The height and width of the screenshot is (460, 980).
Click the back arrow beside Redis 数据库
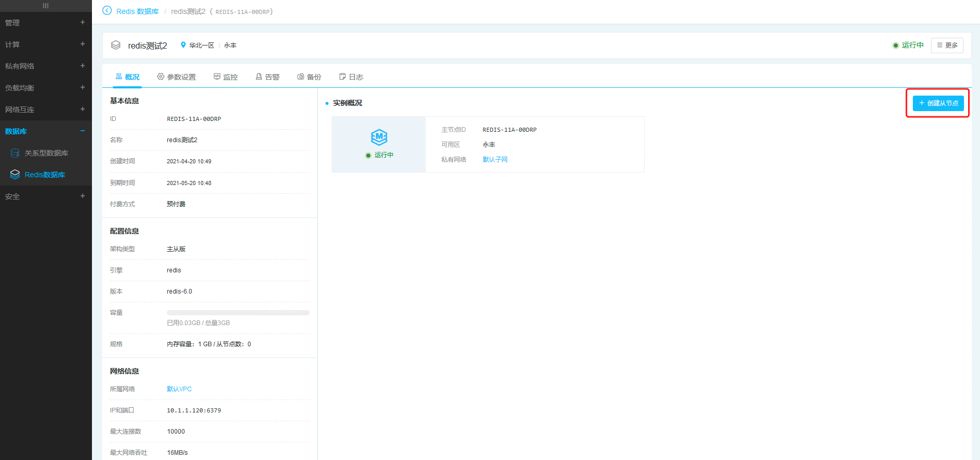(107, 11)
